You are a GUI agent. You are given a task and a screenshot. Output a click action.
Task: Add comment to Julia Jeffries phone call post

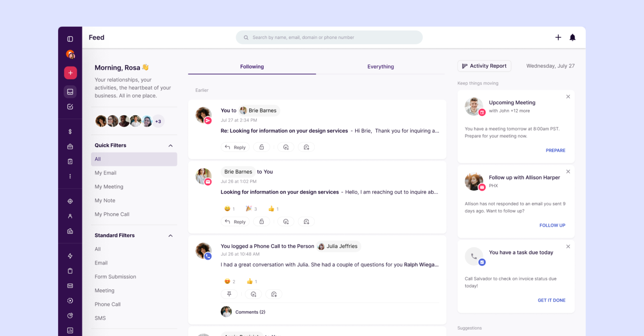pyautogui.click(x=274, y=294)
